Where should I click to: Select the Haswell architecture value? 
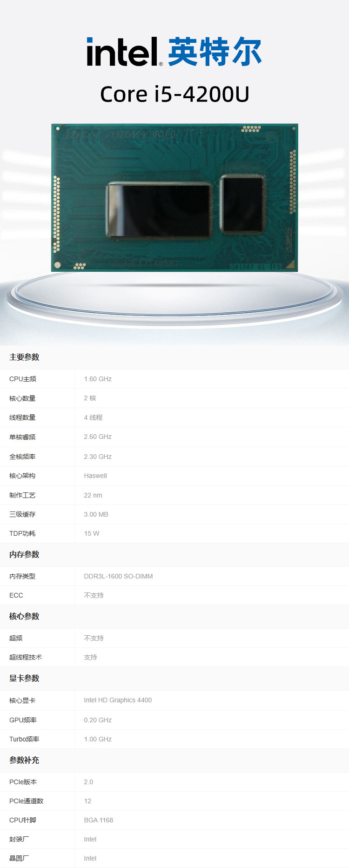(95, 476)
